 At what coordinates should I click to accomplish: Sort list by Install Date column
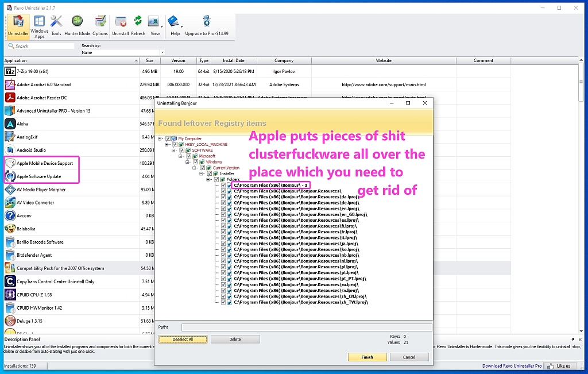pyautogui.click(x=234, y=60)
